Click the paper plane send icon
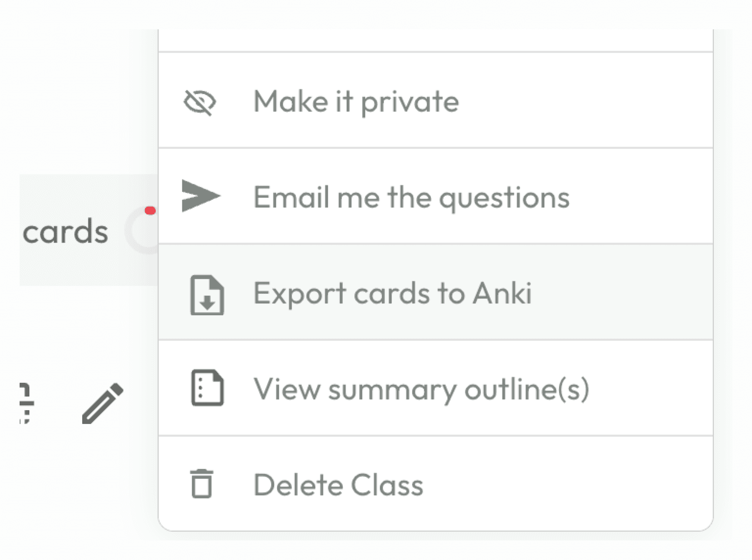This screenshot has height=560, width=752. 200,196
